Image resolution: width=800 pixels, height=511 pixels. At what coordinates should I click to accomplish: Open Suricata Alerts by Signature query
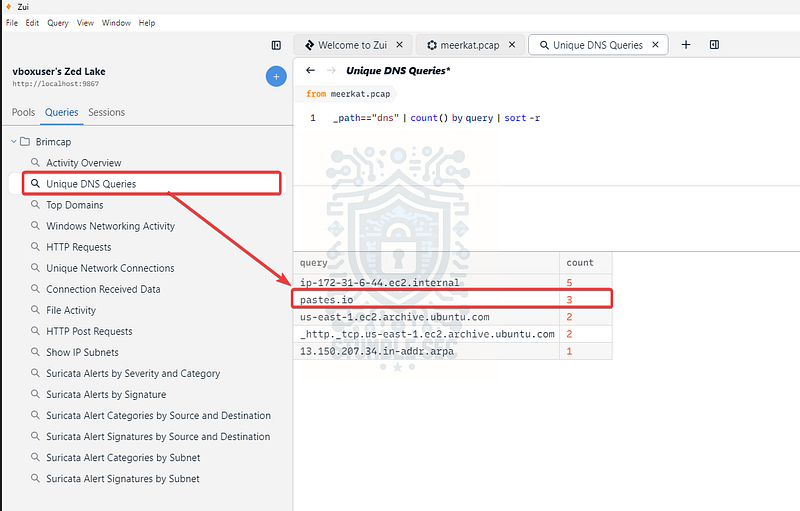[106, 395]
